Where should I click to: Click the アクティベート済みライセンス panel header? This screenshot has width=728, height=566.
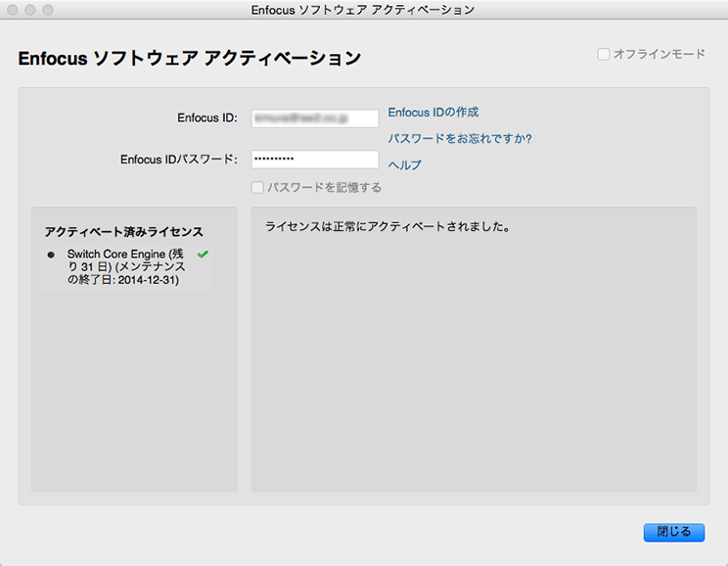pos(123,232)
